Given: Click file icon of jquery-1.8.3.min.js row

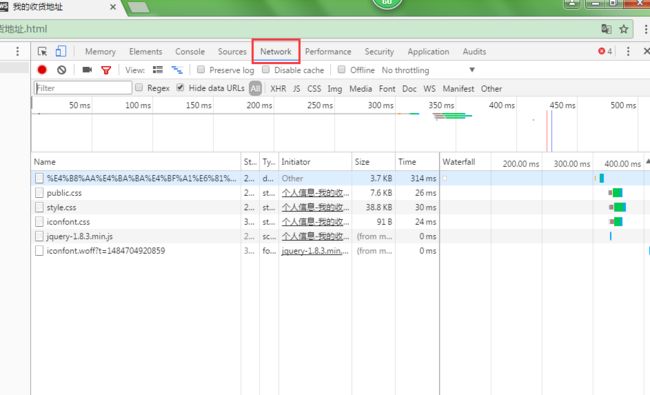Looking at the screenshot, I should tap(39, 236).
